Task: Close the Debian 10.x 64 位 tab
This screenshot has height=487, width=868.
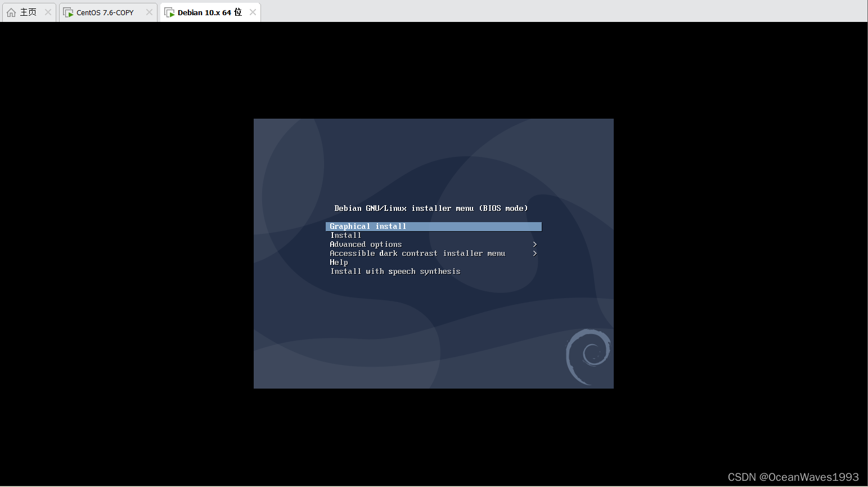Action: tap(253, 12)
